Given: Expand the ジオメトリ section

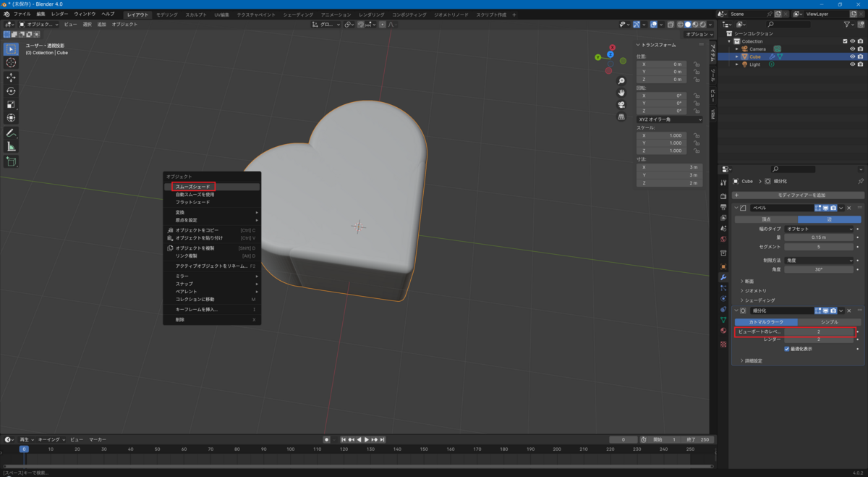Looking at the screenshot, I should pyautogui.click(x=753, y=290).
